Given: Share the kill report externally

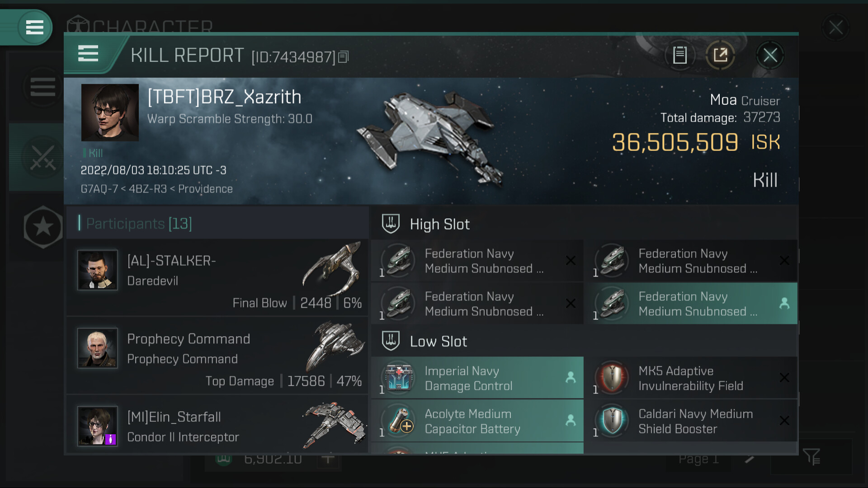Looking at the screenshot, I should pos(720,56).
